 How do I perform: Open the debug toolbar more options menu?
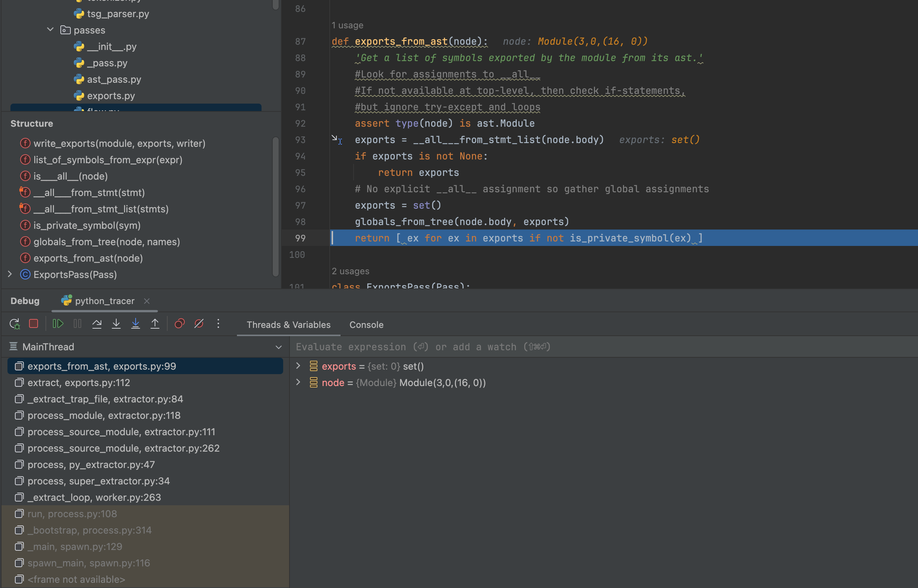tap(218, 324)
